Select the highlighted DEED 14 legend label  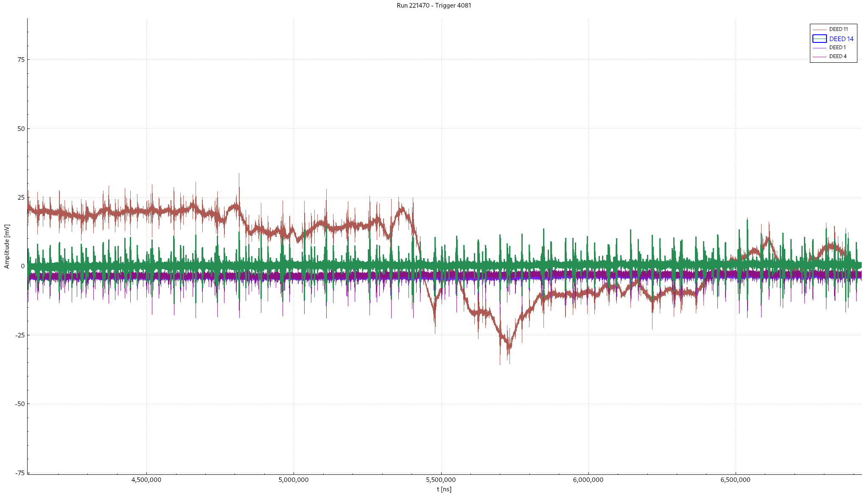click(841, 39)
